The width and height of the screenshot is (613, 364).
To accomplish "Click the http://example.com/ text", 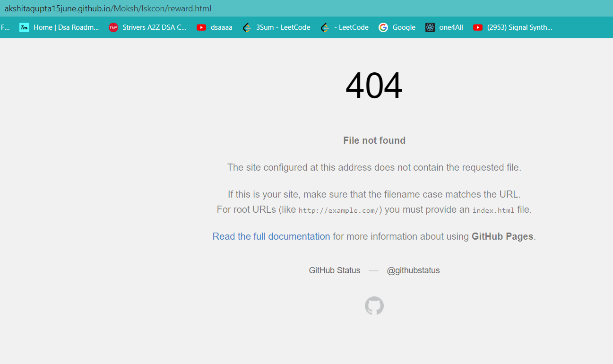I will tap(338, 210).
